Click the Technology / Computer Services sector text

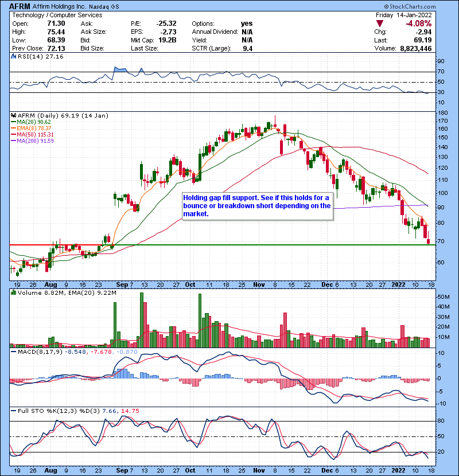tap(57, 15)
